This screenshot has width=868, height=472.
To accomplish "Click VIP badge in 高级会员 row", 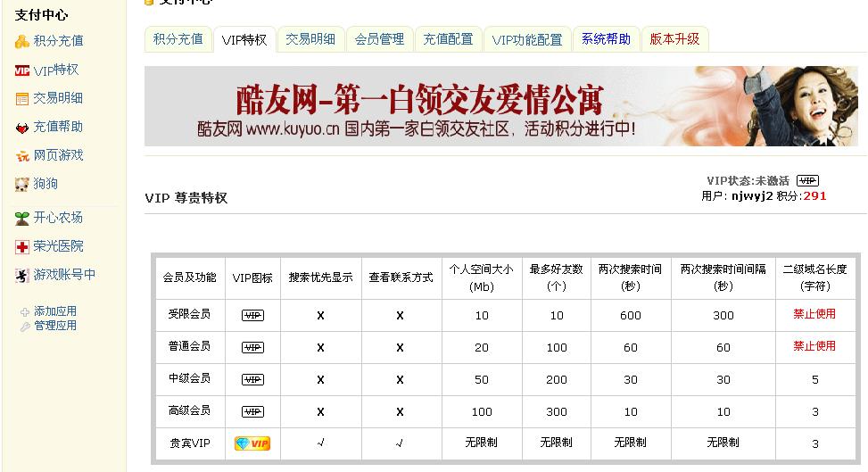I will click(253, 411).
